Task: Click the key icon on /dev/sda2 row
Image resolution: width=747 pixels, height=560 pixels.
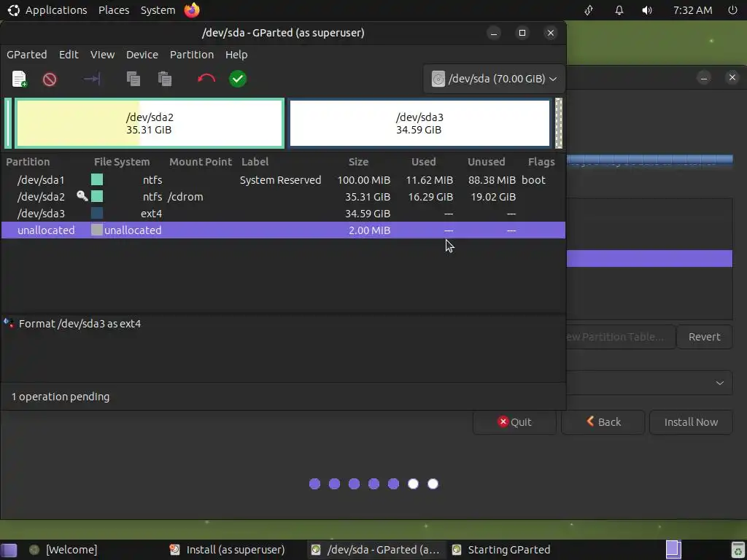Action: pyautogui.click(x=82, y=195)
